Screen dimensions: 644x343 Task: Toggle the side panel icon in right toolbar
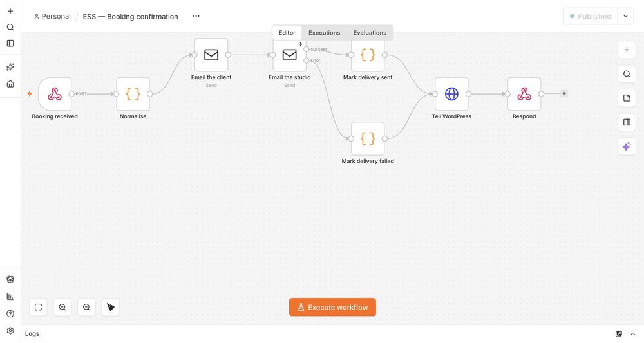click(x=627, y=122)
